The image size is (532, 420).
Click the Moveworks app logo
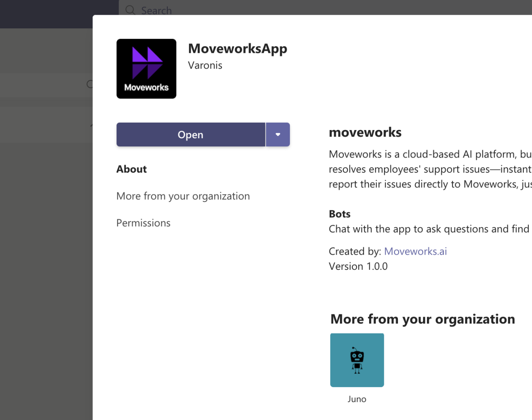(146, 69)
